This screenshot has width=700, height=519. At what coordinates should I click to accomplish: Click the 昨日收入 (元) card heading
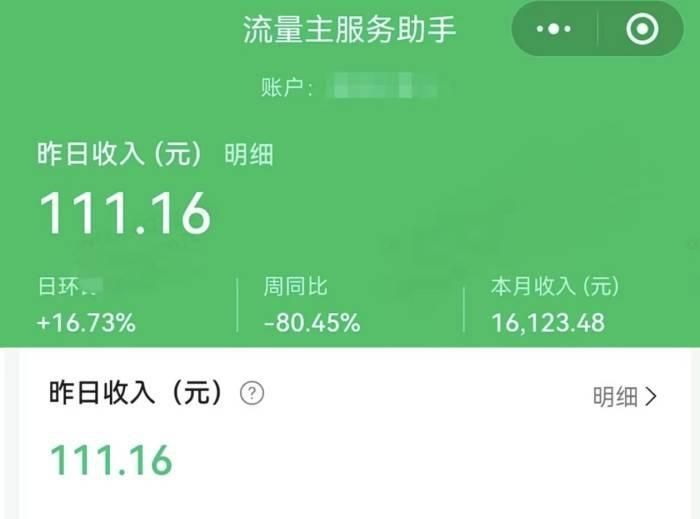click(x=135, y=393)
